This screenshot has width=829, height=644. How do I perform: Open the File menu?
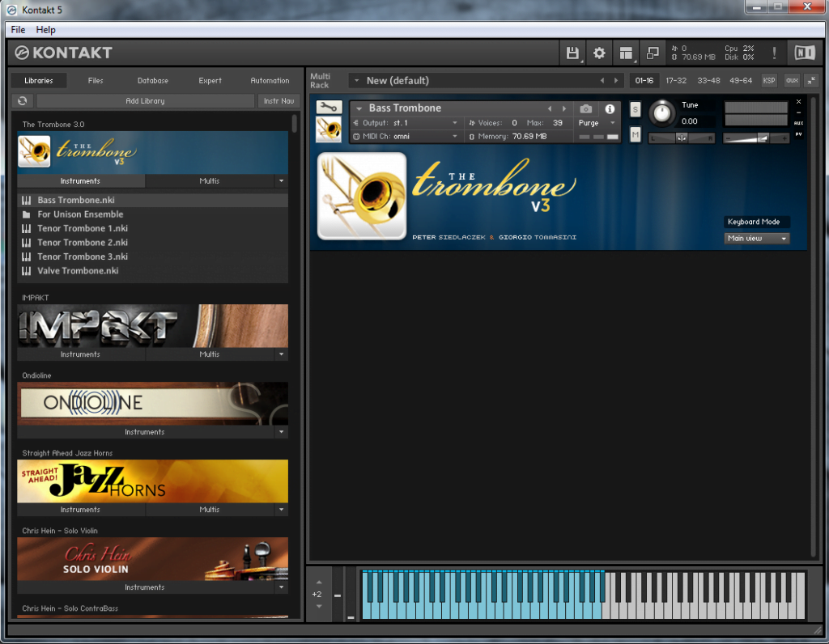coord(18,30)
